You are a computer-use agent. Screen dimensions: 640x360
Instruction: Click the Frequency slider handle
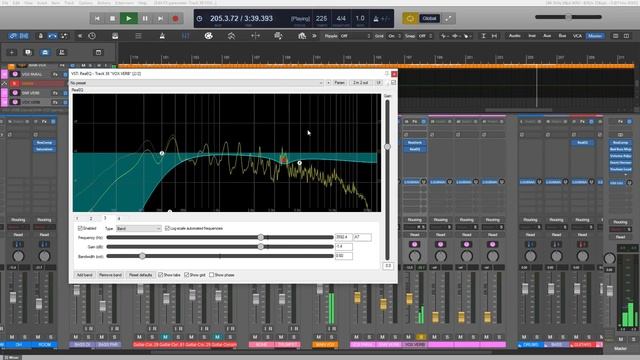(x=260, y=237)
